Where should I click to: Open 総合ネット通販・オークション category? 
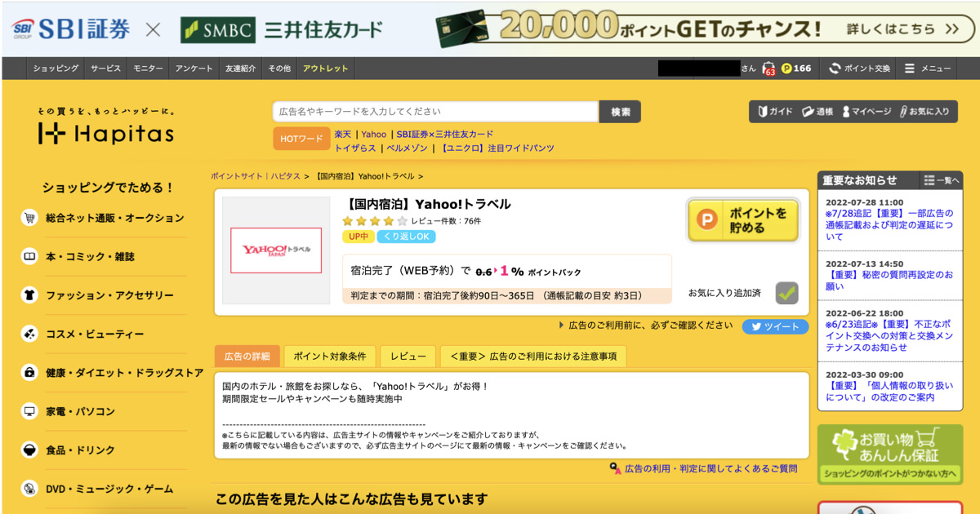click(x=104, y=218)
